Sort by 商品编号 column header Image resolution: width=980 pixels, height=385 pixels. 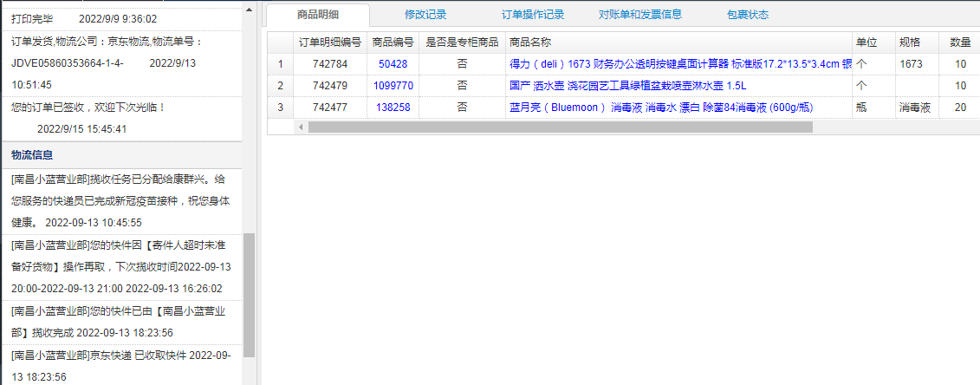coord(393,42)
